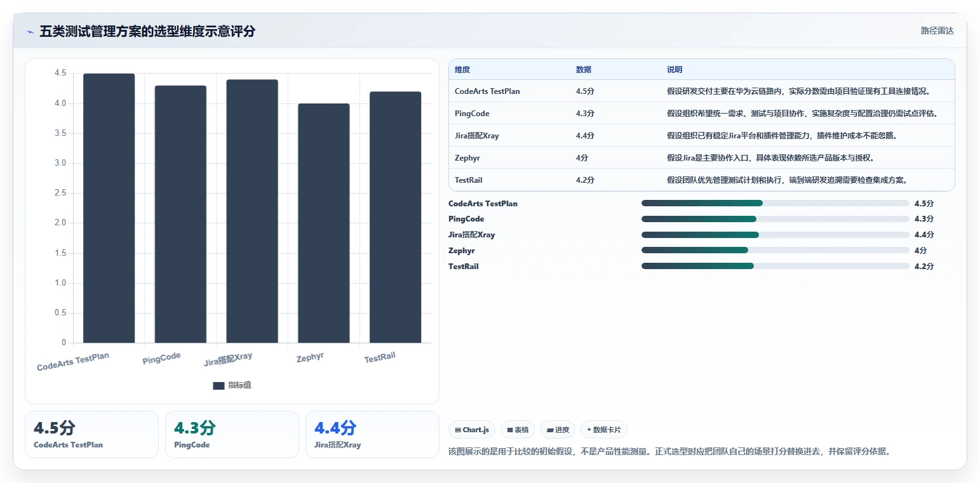Screen dimensions: 980x483
Task: Click the slanted PingCode x-axis label
Action: click(161, 359)
